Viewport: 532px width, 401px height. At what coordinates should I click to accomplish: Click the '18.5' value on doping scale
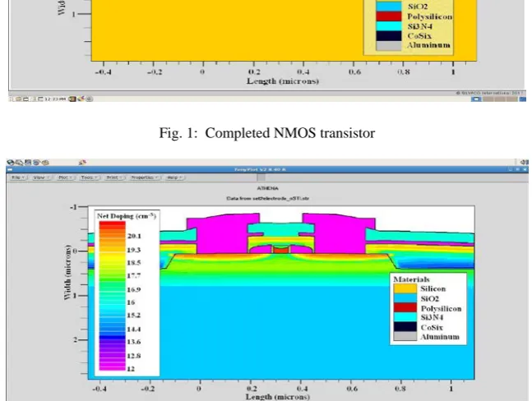[x=134, y=263]
